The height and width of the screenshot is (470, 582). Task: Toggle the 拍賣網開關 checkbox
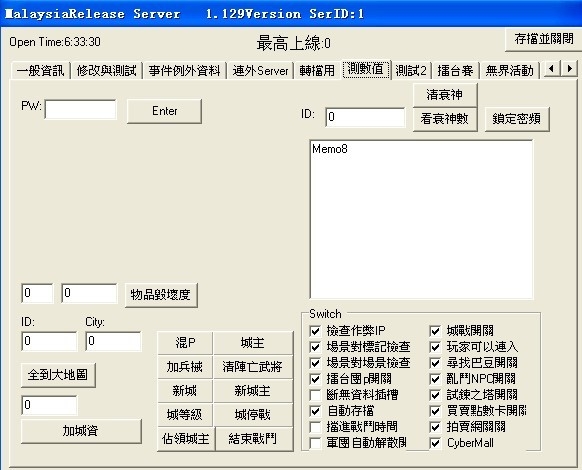pyautogui.click(x=435, y=427)
